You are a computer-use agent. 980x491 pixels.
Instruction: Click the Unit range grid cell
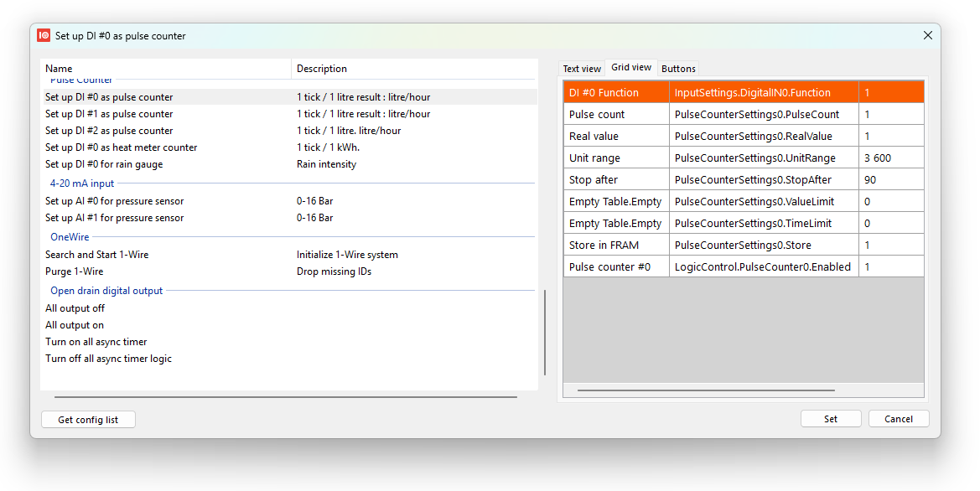click(x=616, y=158)
